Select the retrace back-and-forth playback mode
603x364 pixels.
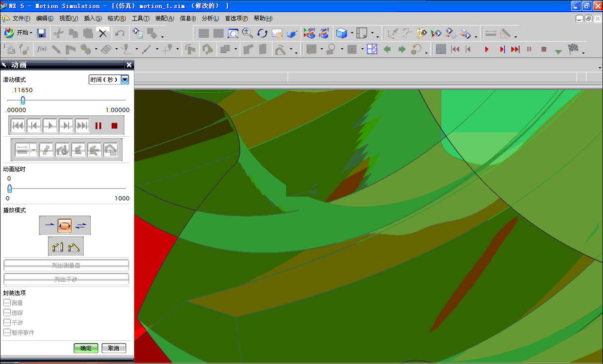(81, 225)
